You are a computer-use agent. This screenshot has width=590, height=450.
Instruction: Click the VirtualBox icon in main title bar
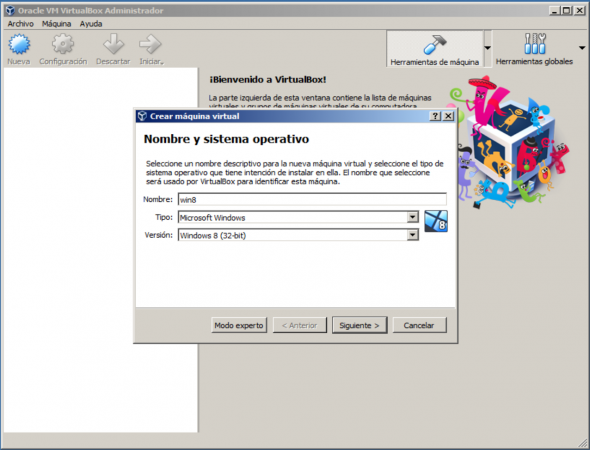pos(10,11)
